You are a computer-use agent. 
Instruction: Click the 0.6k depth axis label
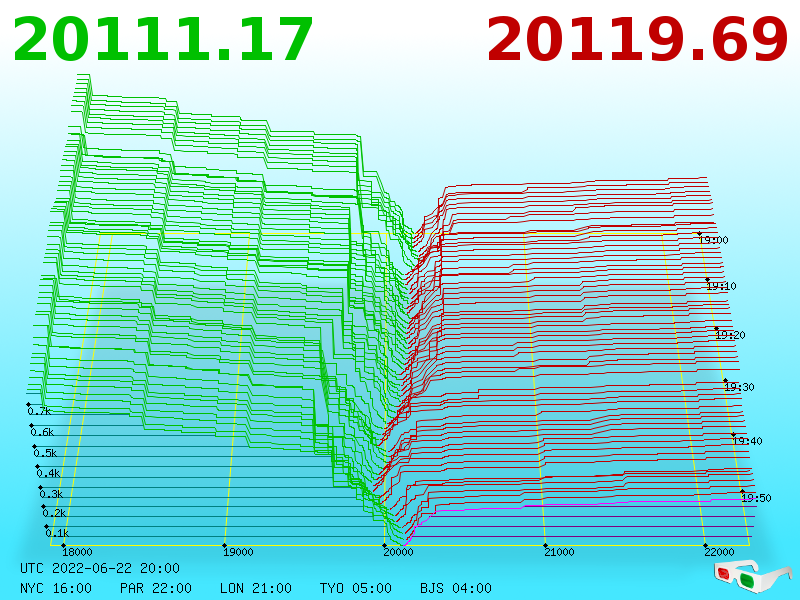click(x=42, y=432)
